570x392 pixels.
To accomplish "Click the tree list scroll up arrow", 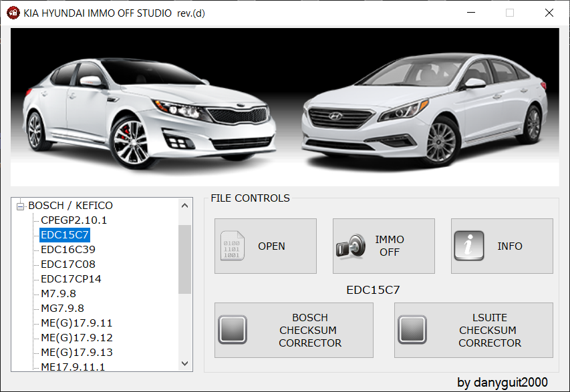I will (184, 206).
